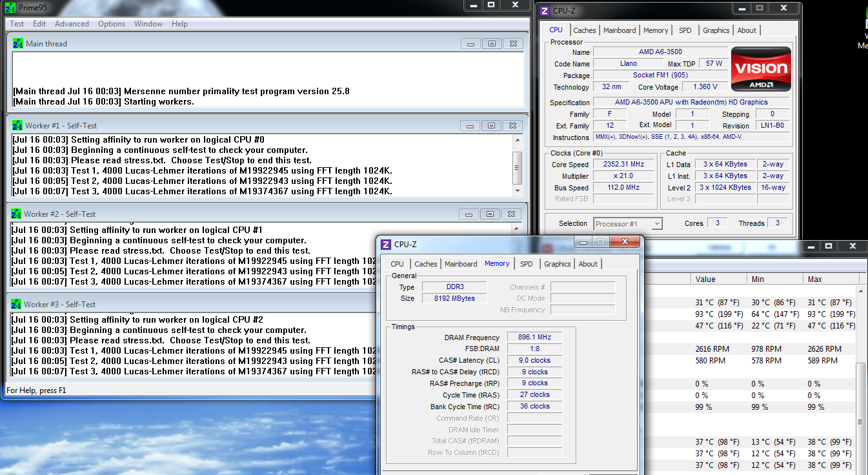868x475 pixels.
Task: Click the Core Speed 2352.31 MHz field
Action: 623,165
